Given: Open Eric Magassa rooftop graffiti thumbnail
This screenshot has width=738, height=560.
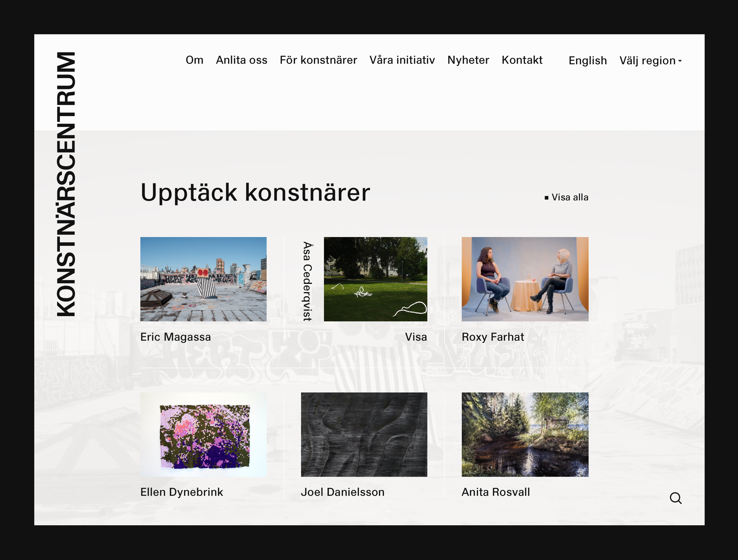Looking at the screenshot, I should (203, 279).
